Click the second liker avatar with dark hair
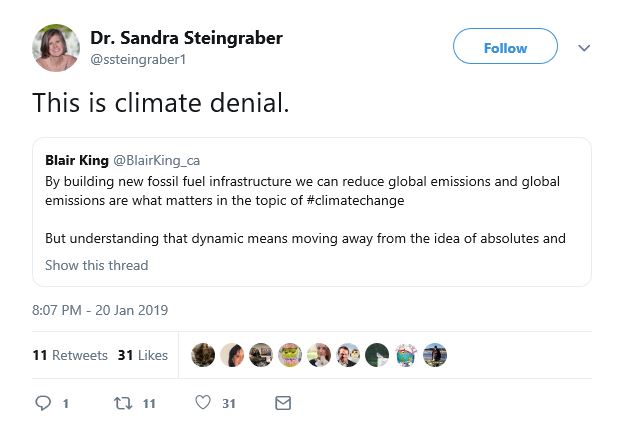The height and width of the screenshot is (426, 627). tap(232, 355)
